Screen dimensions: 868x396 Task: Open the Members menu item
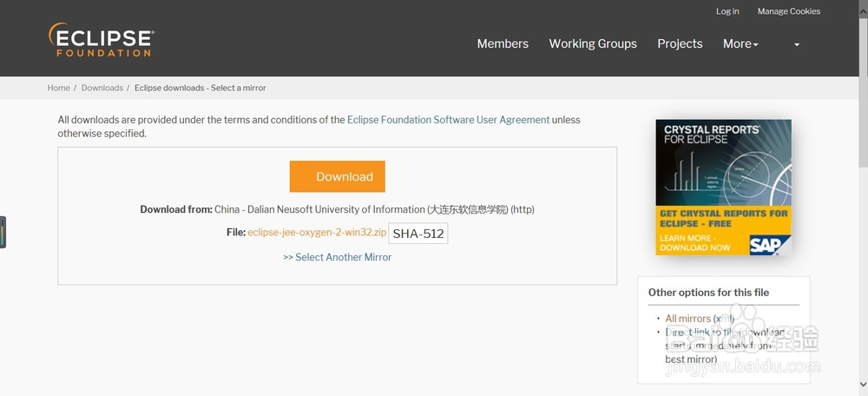pos(503,43)
